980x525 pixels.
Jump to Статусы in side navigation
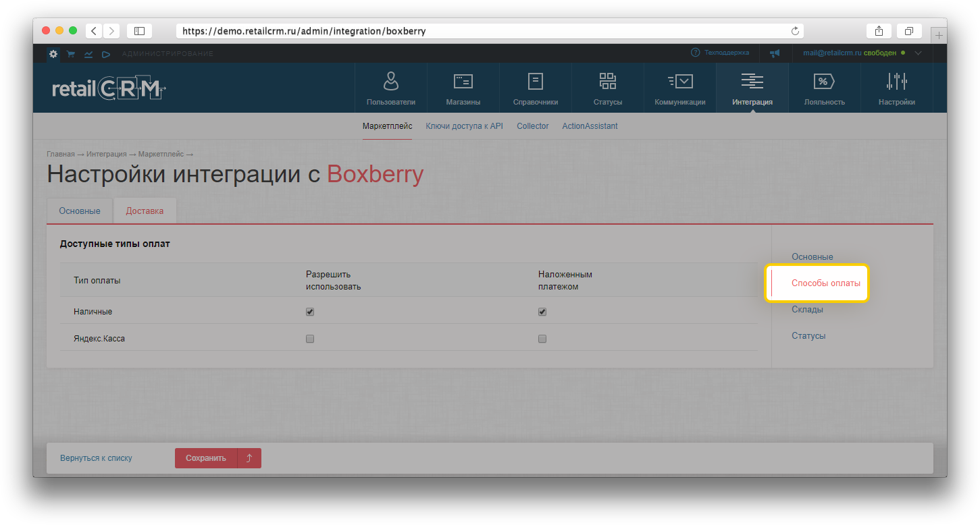pos(808,336)
